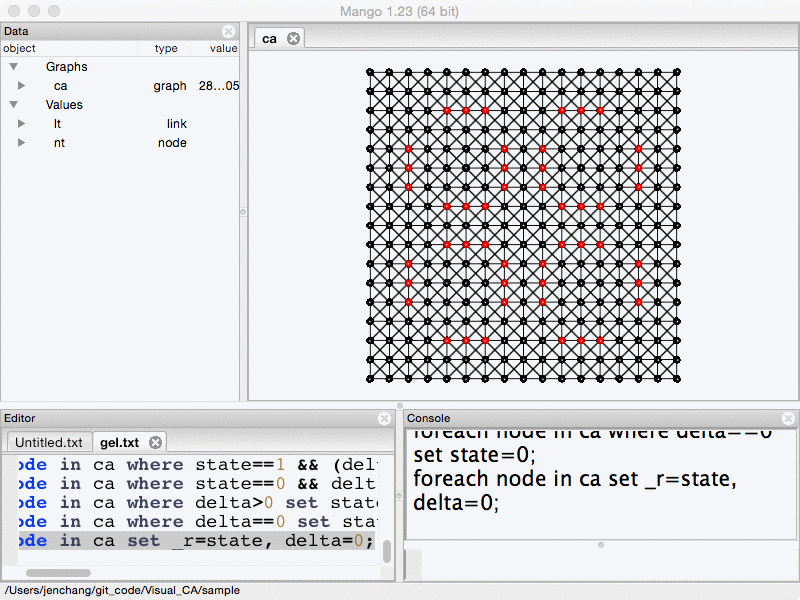Collapse the Values tree group
The image size is (800, 600).
coord(14,105)
